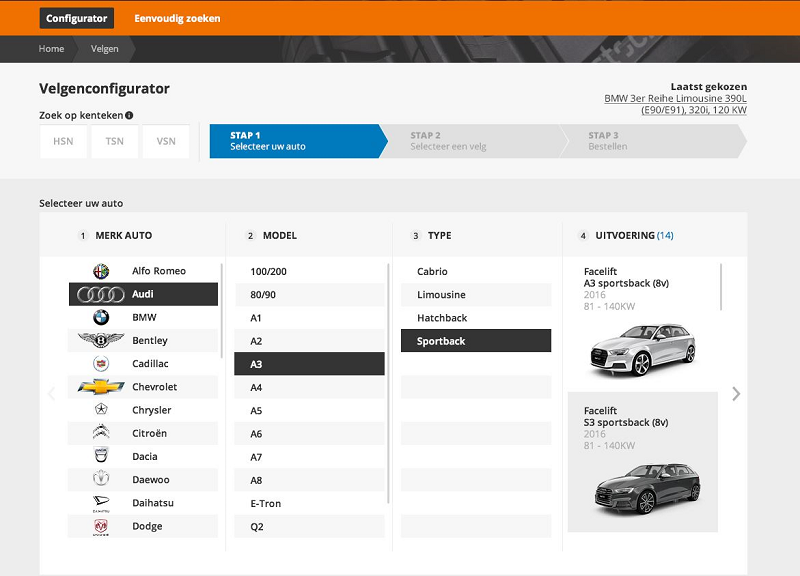Select model A2
The width and height of the screenshot is (800, 576).
(309, 341)
